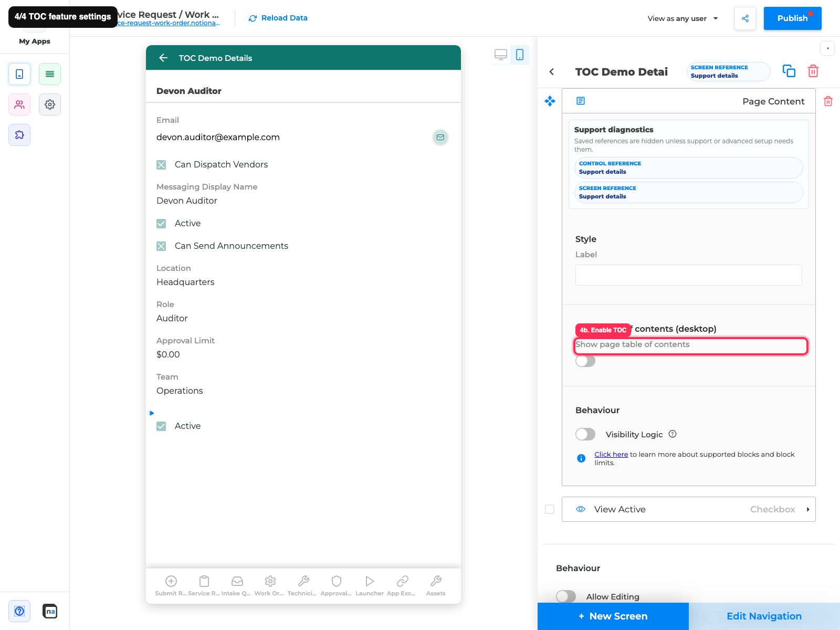Click Reload Data
The height and width of the screenshot is (630, 840).
coord(278,18)
